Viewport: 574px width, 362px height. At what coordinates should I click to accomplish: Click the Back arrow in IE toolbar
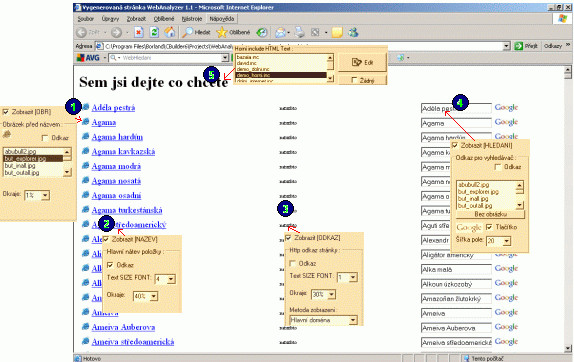[81, 33]
